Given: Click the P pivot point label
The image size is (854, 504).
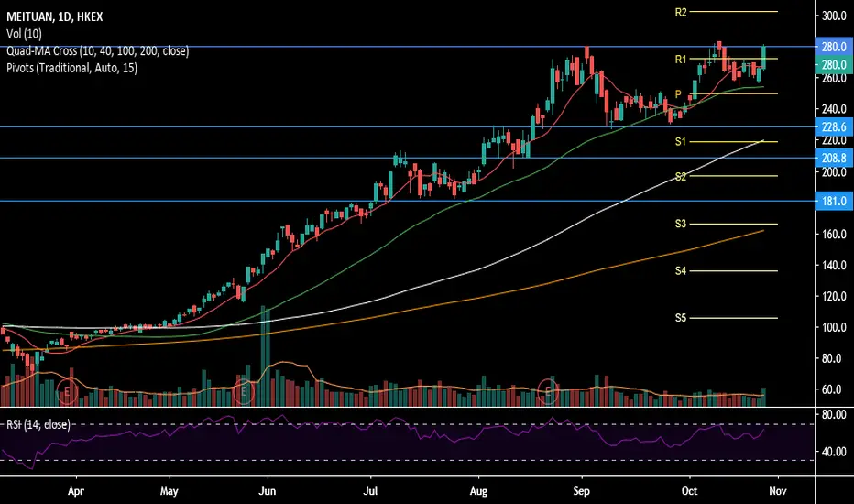Looking at the screenshot, I should [678, 94].
